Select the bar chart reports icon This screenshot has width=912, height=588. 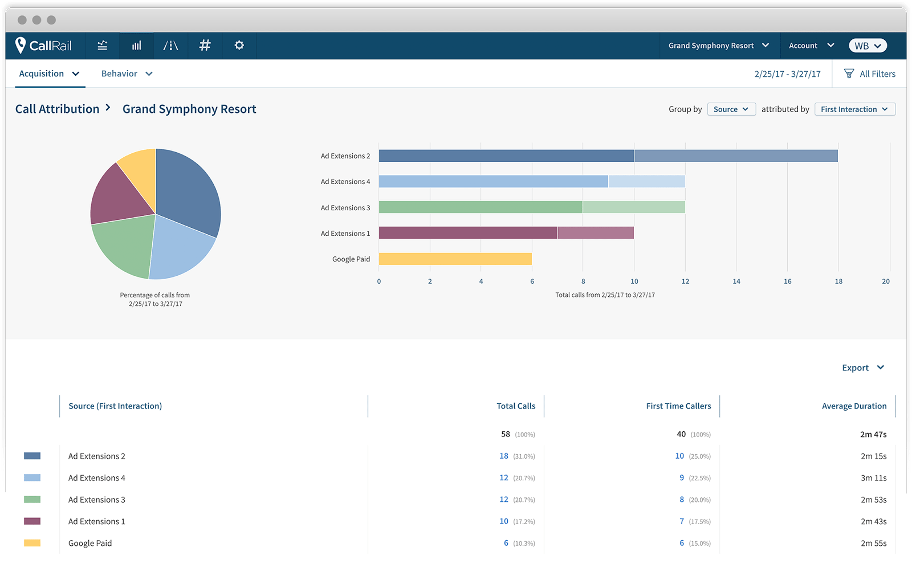tap(137, 46)
